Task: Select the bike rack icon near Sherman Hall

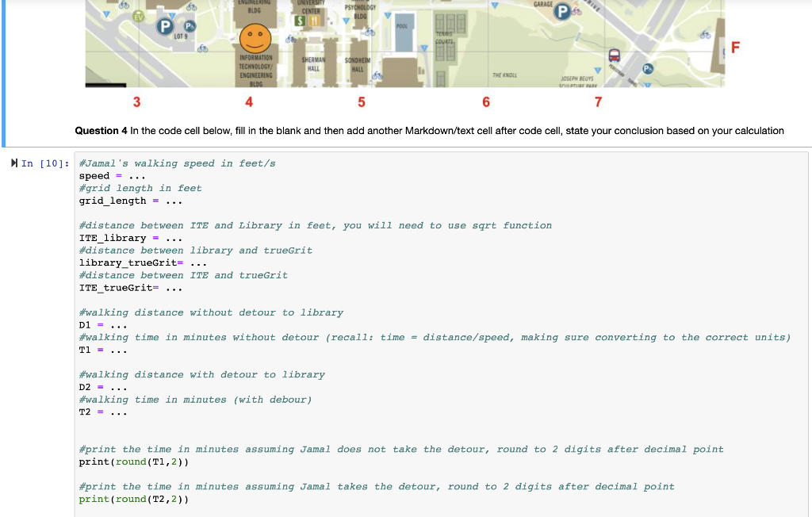Action: click(x=289, y=40)
